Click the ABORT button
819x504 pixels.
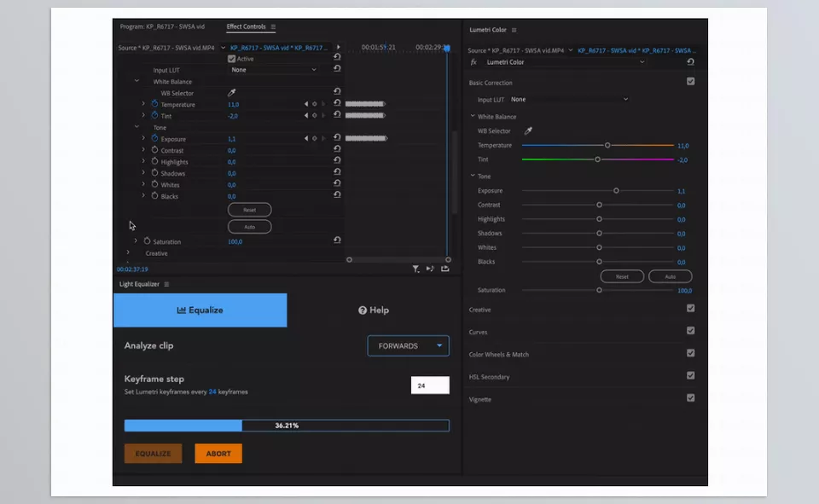(x=218, y=454)
